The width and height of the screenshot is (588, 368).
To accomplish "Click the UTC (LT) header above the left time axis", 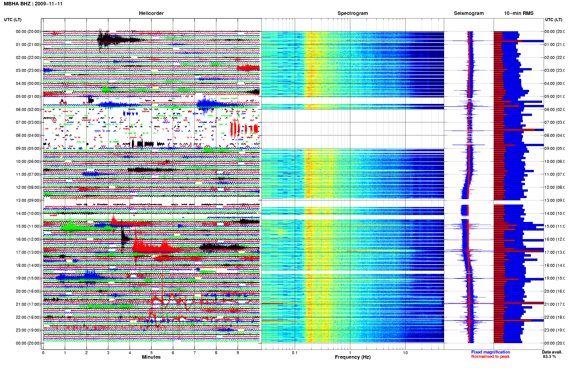I will coord(13,20).
